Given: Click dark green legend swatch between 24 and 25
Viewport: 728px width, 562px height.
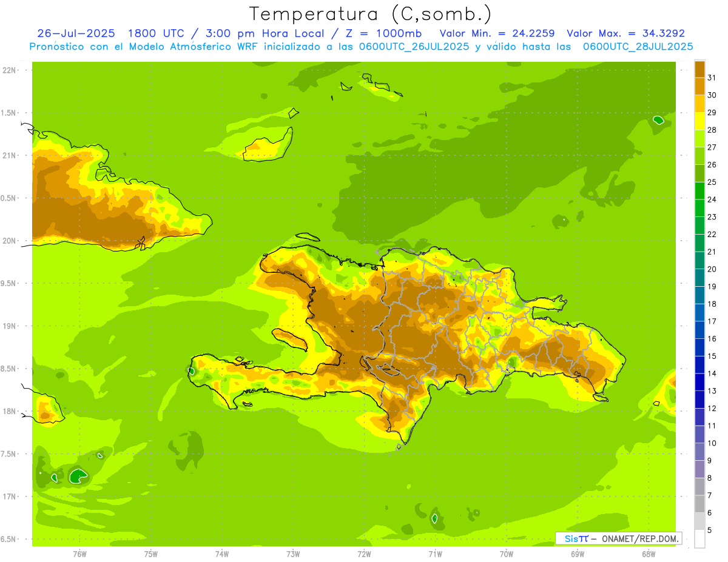Looking at the screenshot, I should tap(699, 190).
